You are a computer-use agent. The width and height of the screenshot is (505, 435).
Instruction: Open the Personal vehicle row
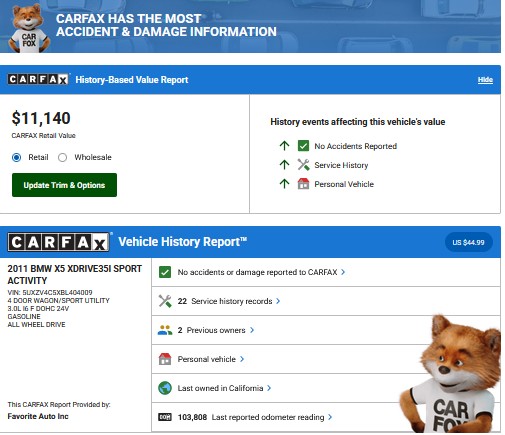coord(326,359)
